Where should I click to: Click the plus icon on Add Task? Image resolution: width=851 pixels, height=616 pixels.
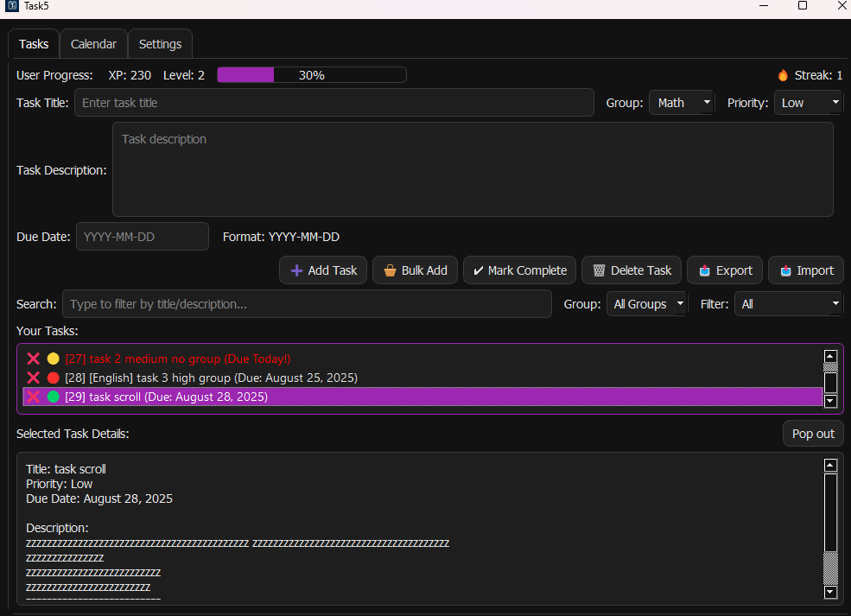coord(296,270)
